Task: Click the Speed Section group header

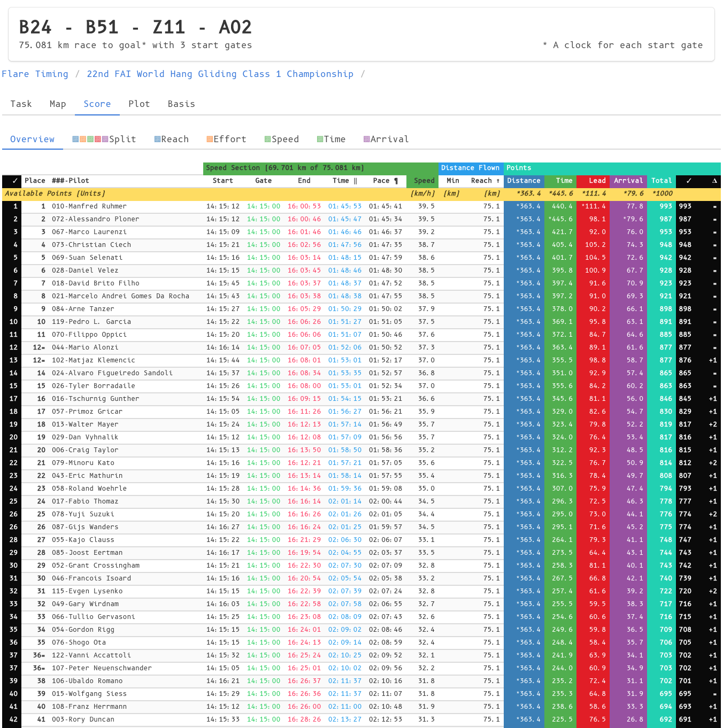Action: [x=321, y=168]
